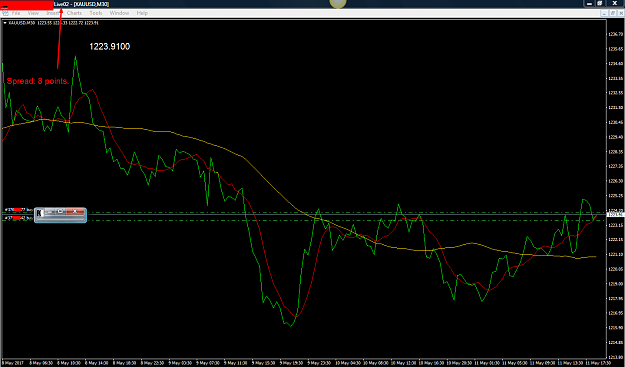Minimize the main terminal window
Image resolution: width=625 pixels, height=367 pixels.
(589, 4)
